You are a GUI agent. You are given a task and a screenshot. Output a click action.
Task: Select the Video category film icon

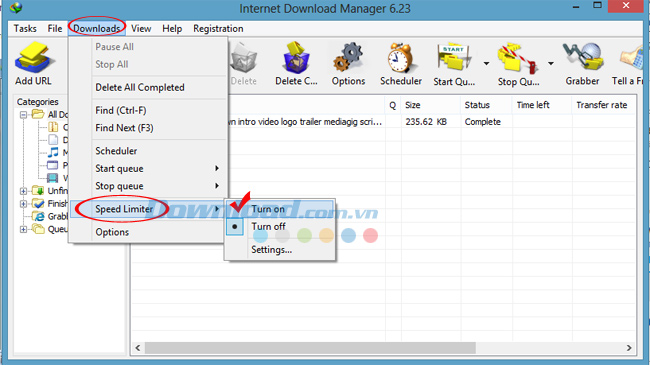53,178
